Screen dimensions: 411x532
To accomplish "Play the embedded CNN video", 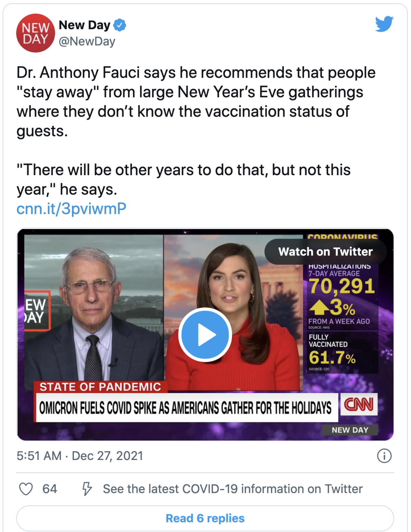I will point(205,335).
